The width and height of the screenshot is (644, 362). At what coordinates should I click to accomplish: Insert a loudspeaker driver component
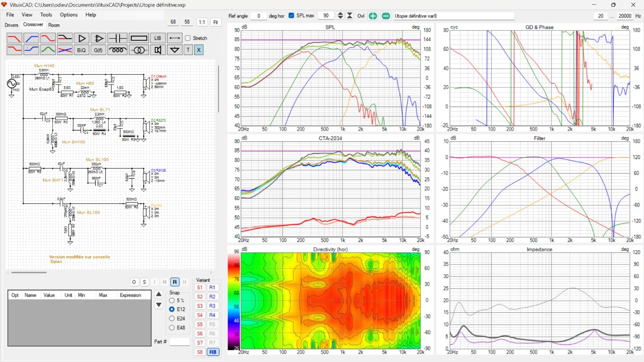click(158, 50)
